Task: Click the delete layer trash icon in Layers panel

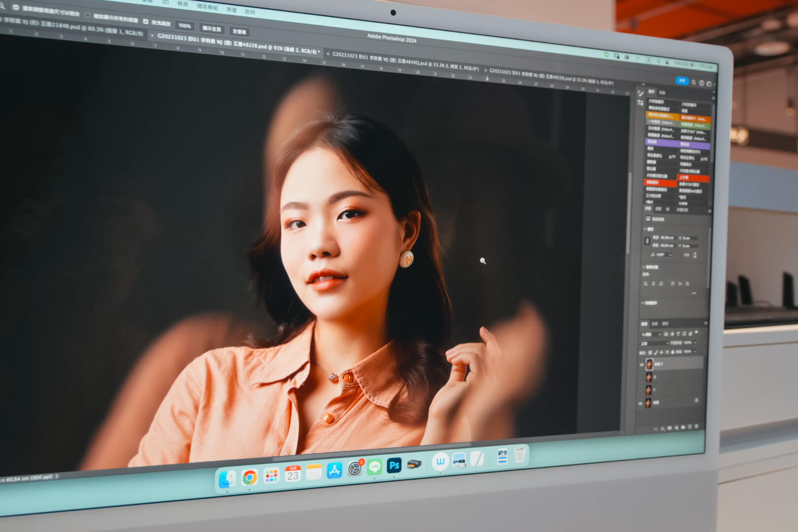Action: tap(697, 427)
